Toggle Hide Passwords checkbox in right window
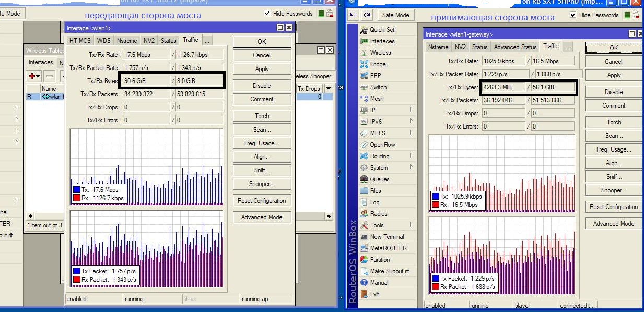The image size is (644, 312). coord(572,15)
